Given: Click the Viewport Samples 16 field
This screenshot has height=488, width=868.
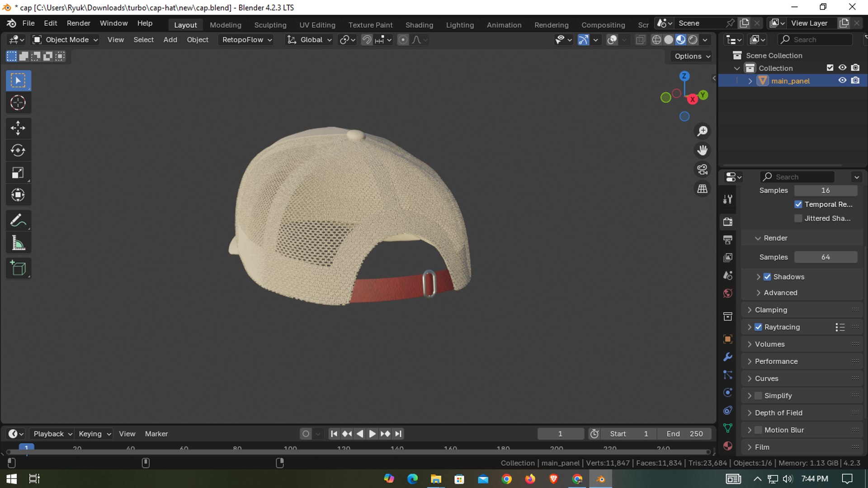Looking at the screenshot, I should tap(826, 190).
